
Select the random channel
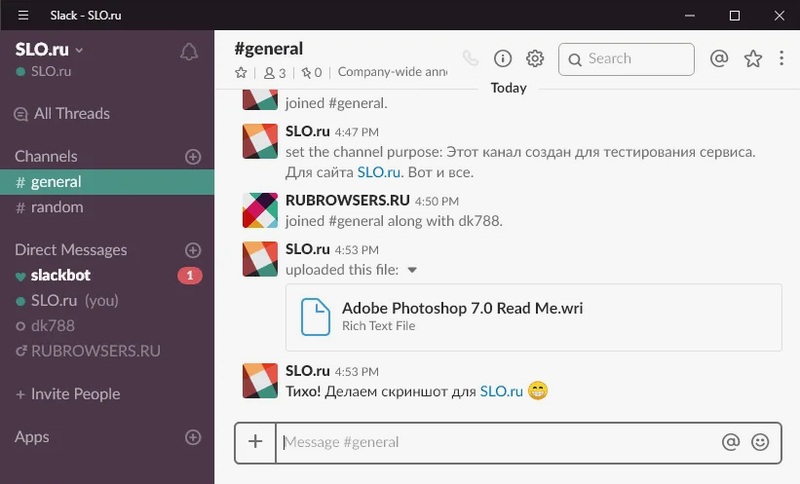pos(57,207)
